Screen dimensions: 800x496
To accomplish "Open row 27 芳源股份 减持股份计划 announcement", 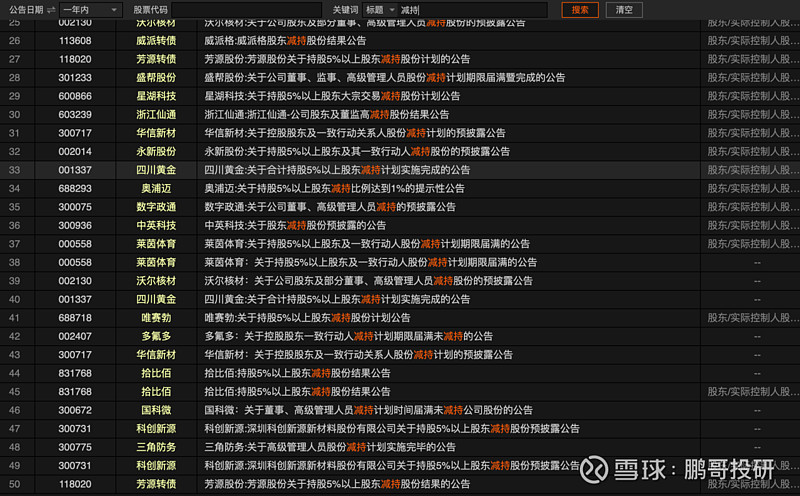I will coord(337,59).
